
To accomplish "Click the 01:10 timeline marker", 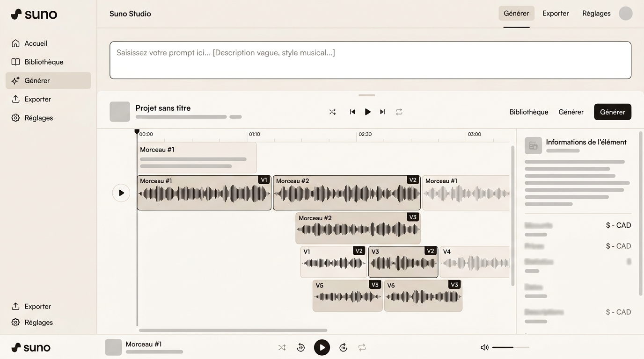I will pos(255,134).
